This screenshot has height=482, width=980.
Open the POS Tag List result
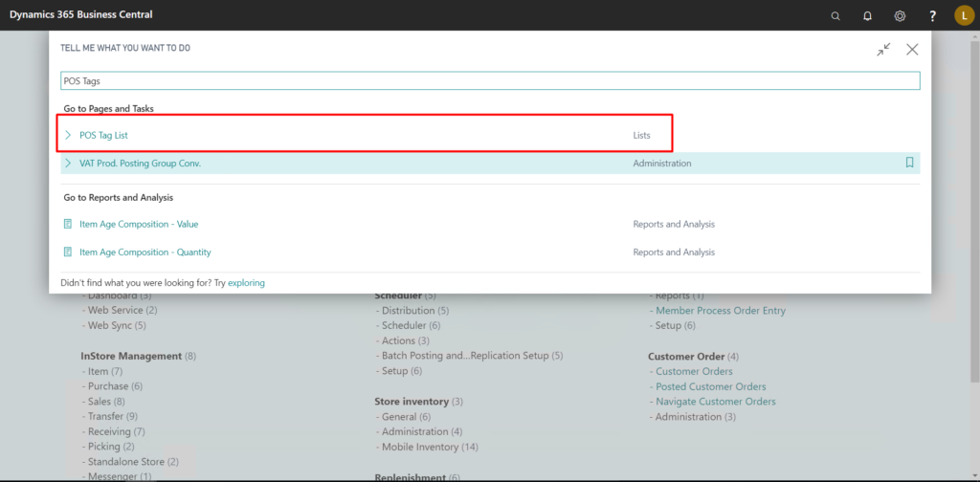[x=103, y=135]
